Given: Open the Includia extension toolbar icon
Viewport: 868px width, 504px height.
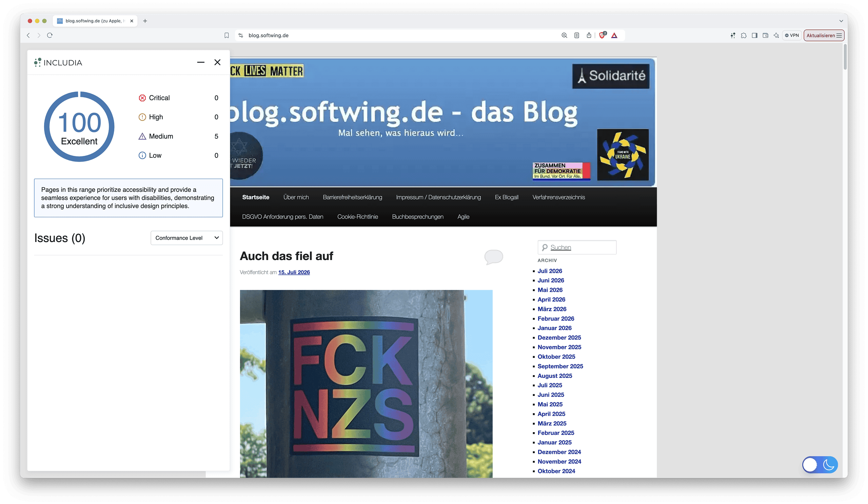Looking at the screenshot, I should click(x=733, y=36).
